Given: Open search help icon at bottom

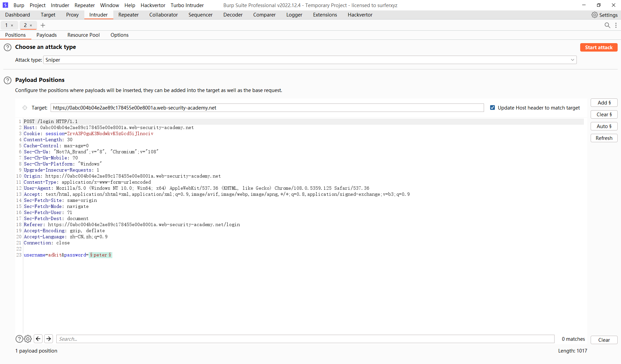Looking at the screenshot, I should coord(19,339).
